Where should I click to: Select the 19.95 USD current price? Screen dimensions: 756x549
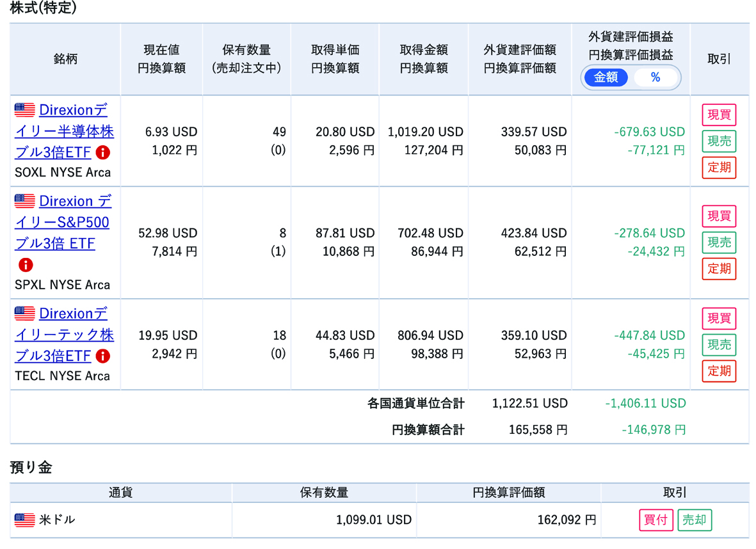(x=168, y=335)
